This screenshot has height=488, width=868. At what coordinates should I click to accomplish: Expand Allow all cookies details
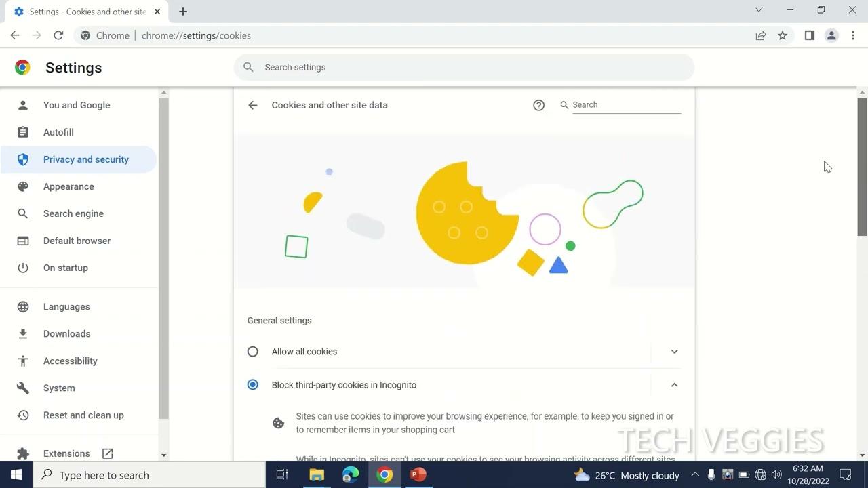pyautogui.click(x=674, y=352)
